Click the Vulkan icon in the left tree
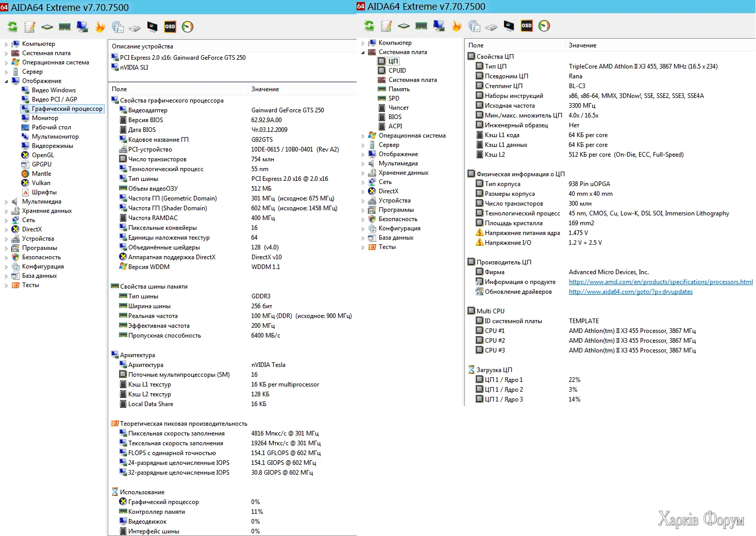 tap(25, 183)
